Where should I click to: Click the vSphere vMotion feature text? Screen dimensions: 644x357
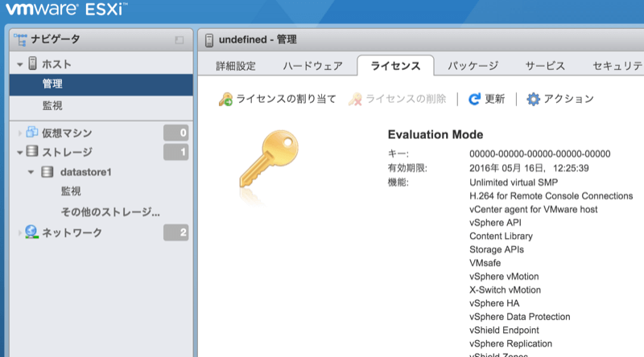tap(504, 277)
